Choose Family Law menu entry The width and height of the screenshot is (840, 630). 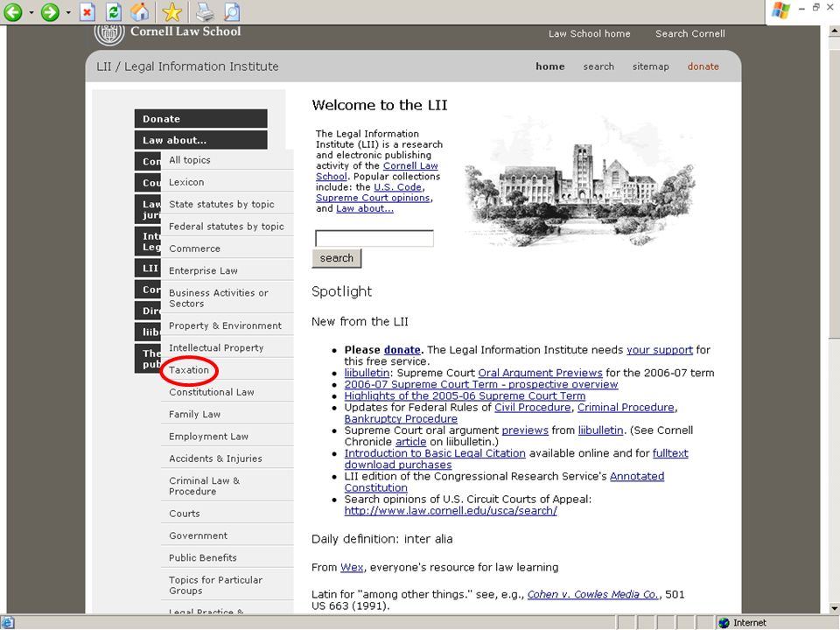(227, 414)
